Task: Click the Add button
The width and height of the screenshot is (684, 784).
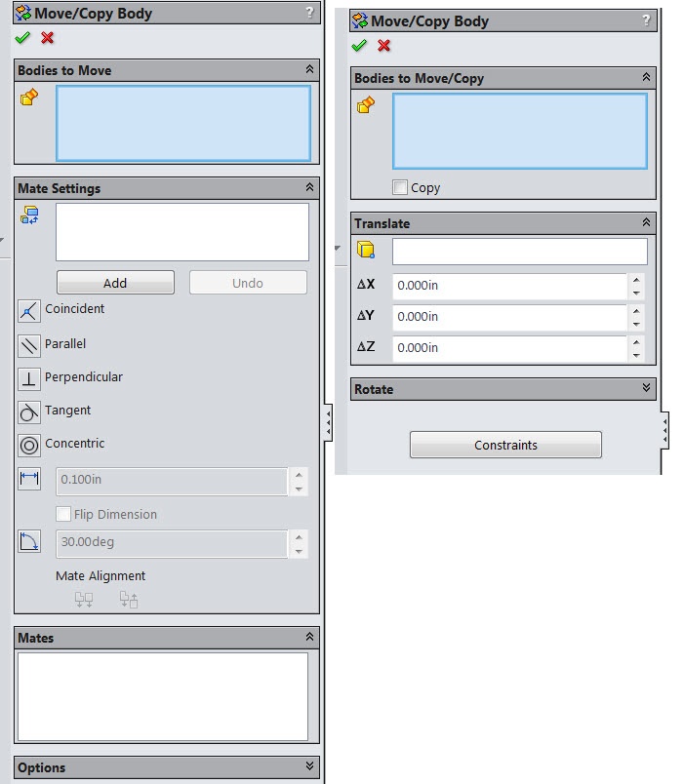Action: point(115,283)
